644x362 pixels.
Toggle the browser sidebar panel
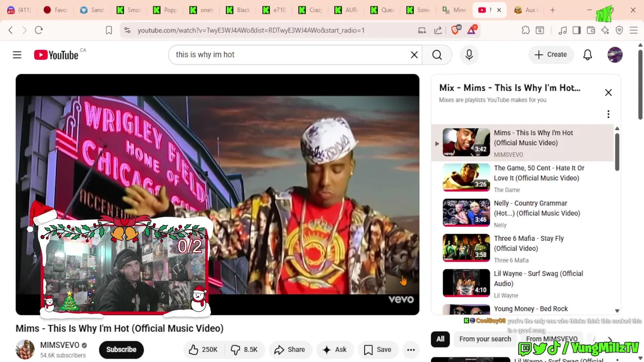[x=577, y=30]
